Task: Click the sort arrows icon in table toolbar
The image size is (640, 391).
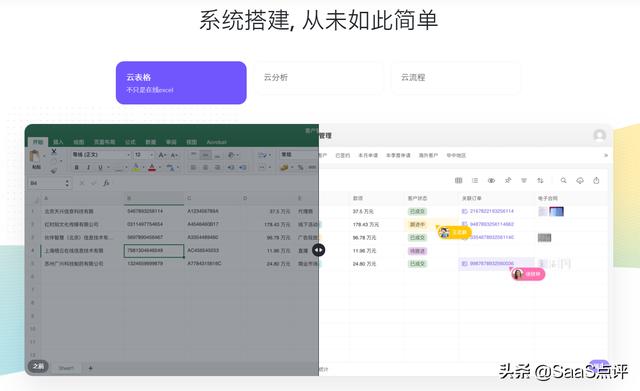Action: pos(540,180)
